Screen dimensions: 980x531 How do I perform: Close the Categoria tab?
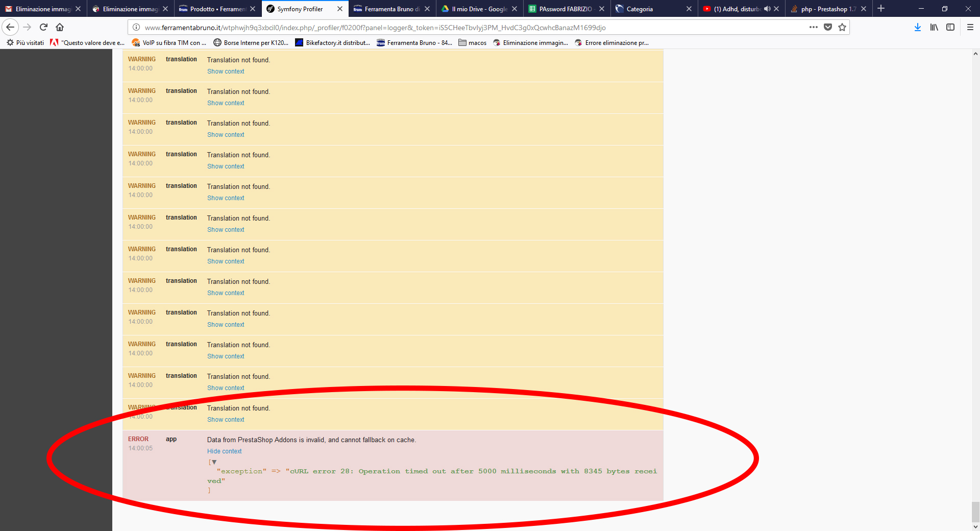click(x=689, y=9)
